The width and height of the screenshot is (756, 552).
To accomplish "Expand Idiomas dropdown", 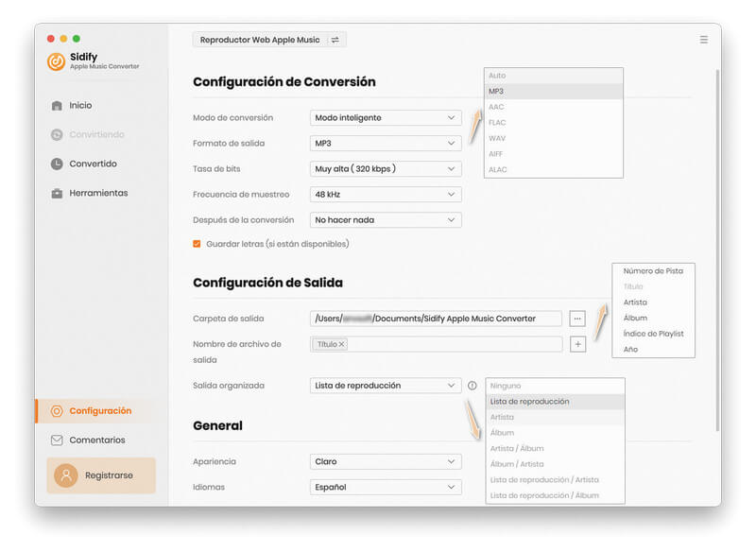I will 386,487.
